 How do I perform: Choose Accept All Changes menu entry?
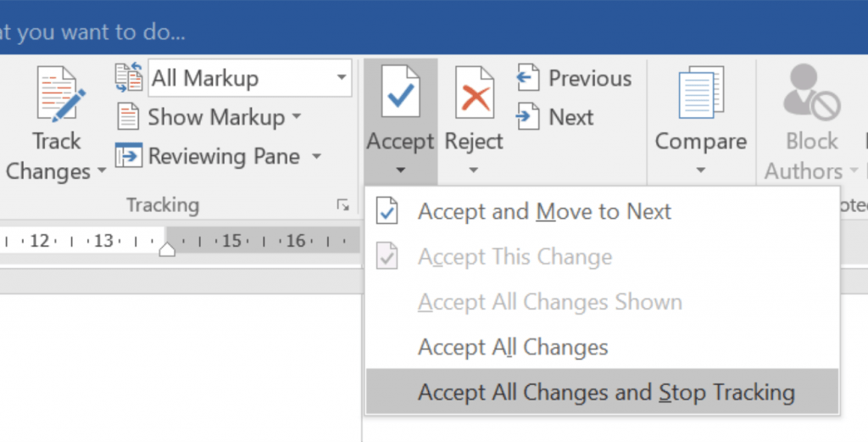(x=513, y=347)
